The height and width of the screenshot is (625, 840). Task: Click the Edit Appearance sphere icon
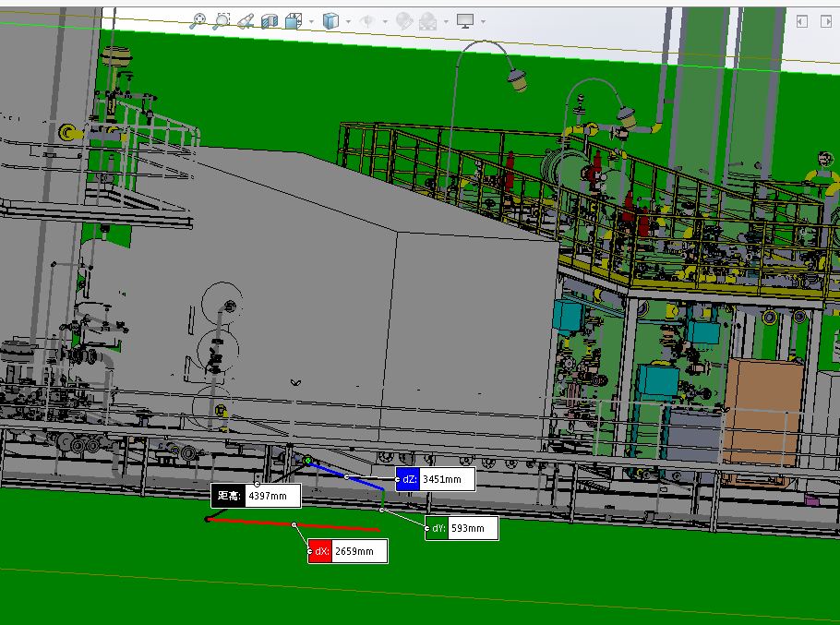[403, 20]
